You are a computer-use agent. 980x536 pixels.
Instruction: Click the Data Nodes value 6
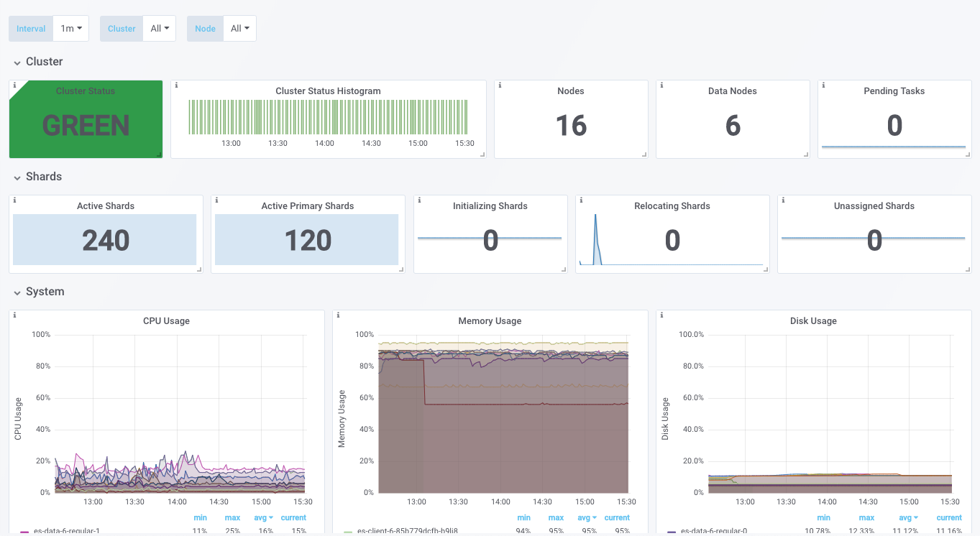pos(733,126)
